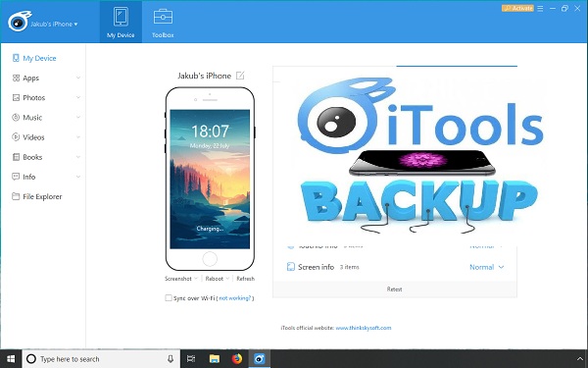Click the Photos sidebar icon
This screenshot has width=588, height=368.
click(16, 97)
